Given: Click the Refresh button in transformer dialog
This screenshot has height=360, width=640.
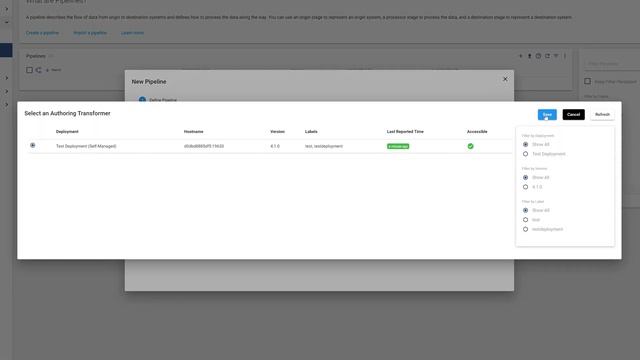Looking at the screenshot, I should pos(602,115).
